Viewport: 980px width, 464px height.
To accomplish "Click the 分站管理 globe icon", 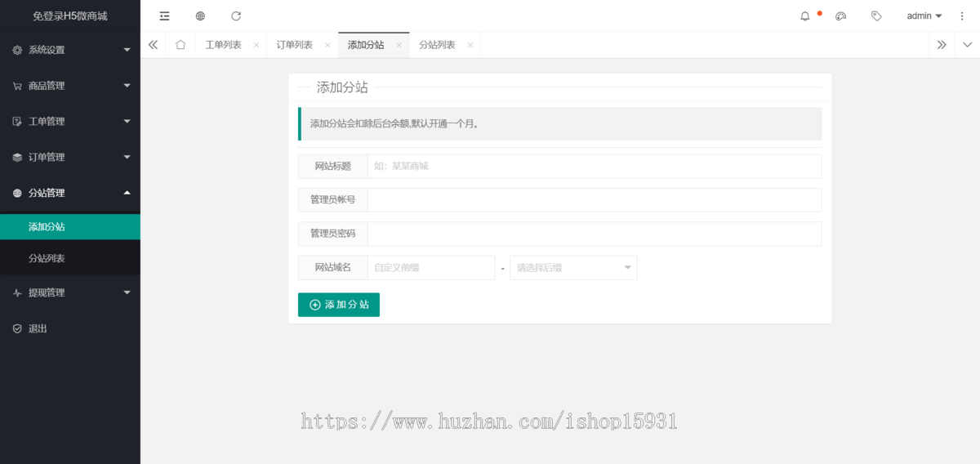I will pos(17,193).
